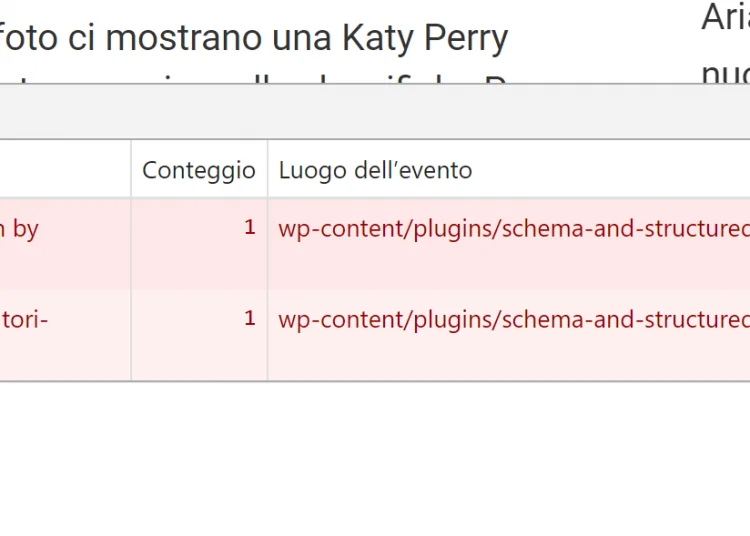Screen dimensions: 750x536
Task: Click the "Luogo dell'evento" column header
Action: 375,170
